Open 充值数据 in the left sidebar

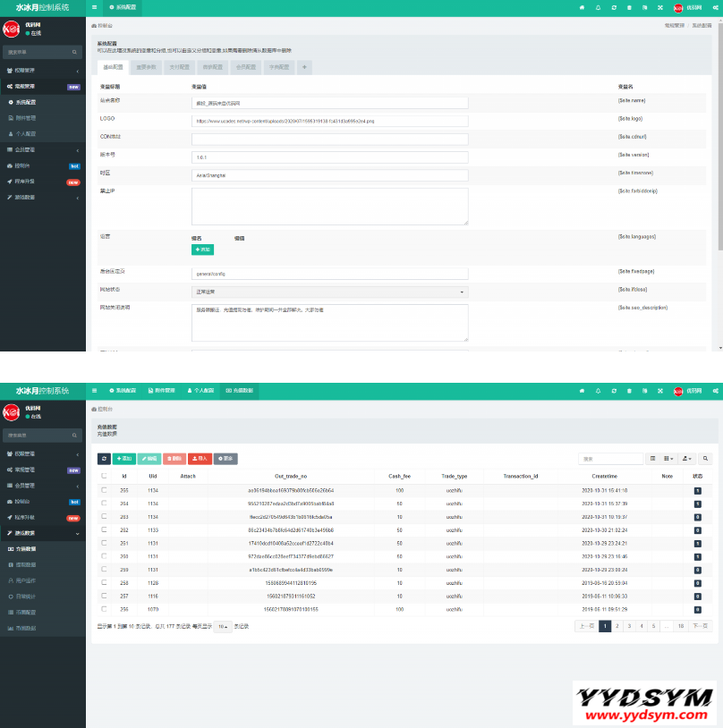pos(25,548)
